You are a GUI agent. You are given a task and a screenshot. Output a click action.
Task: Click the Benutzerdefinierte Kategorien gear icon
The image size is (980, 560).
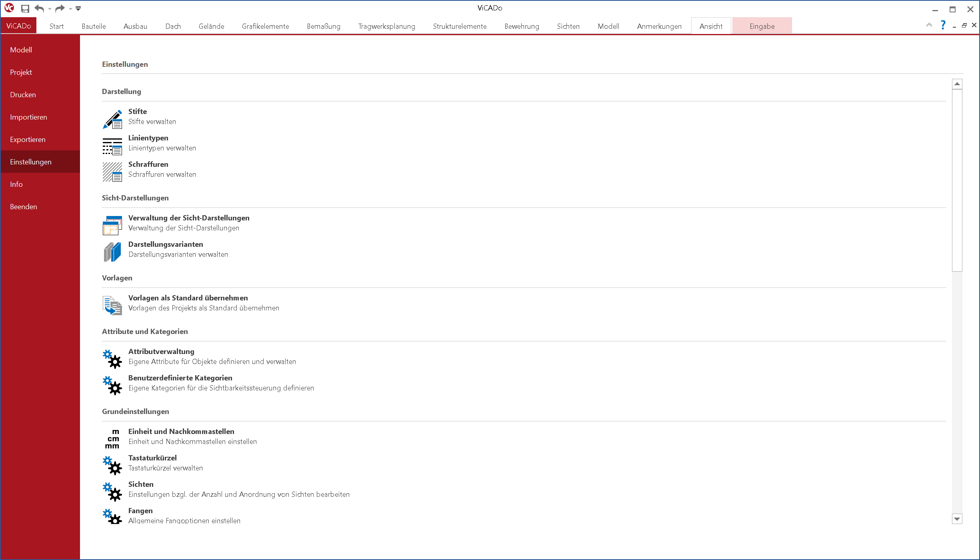pyautogui.click(x=112, y=386)
